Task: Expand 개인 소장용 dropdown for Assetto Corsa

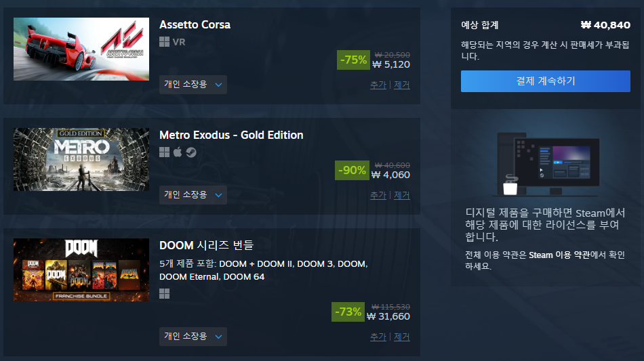Action: click(x=193, y=85)
